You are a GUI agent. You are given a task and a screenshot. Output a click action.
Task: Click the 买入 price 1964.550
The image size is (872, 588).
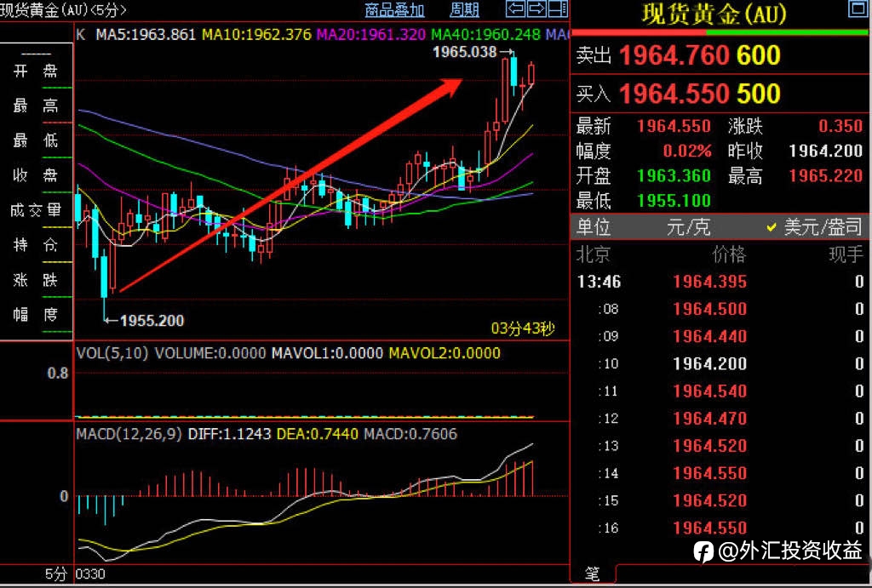[674, 94]
